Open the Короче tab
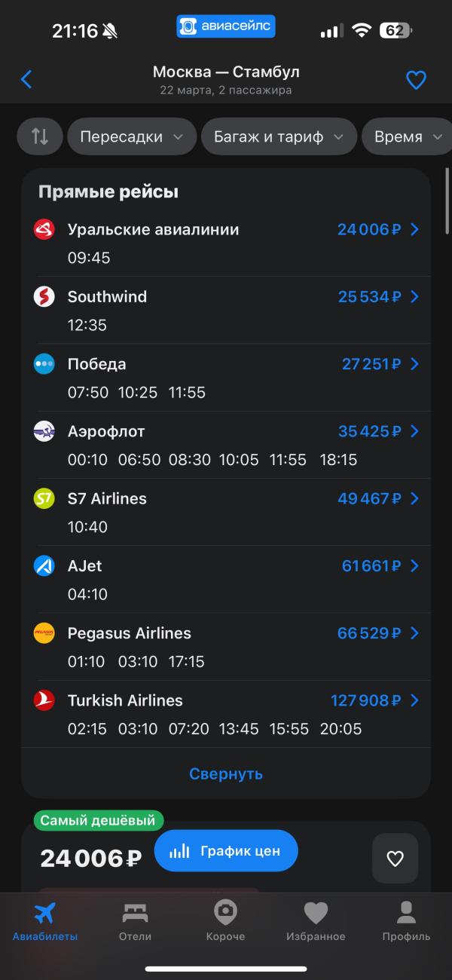This screenshot has height=980, width=452. coord(225,922)
